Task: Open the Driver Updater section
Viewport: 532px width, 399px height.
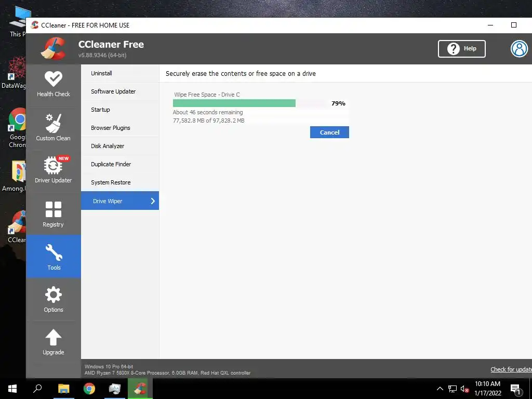Action: pos(54,170)
